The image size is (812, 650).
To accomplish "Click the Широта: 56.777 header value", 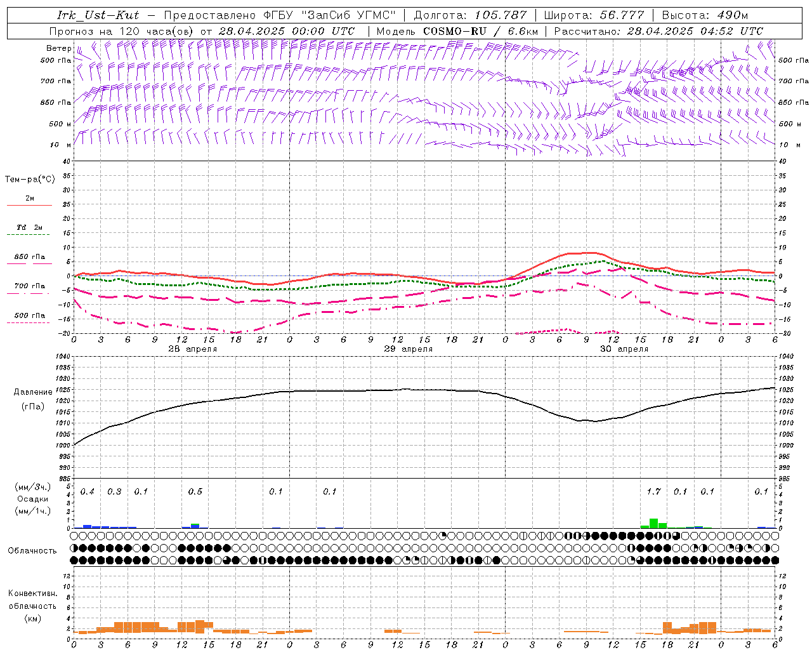I will (x=594, y=15).
